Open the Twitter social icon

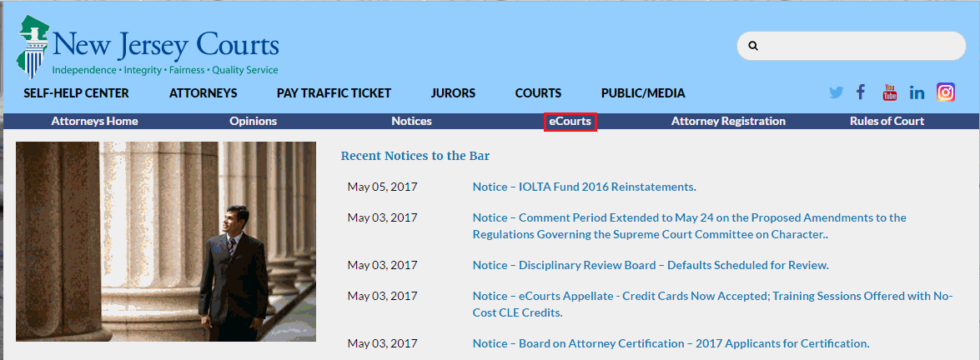point(836,92)
